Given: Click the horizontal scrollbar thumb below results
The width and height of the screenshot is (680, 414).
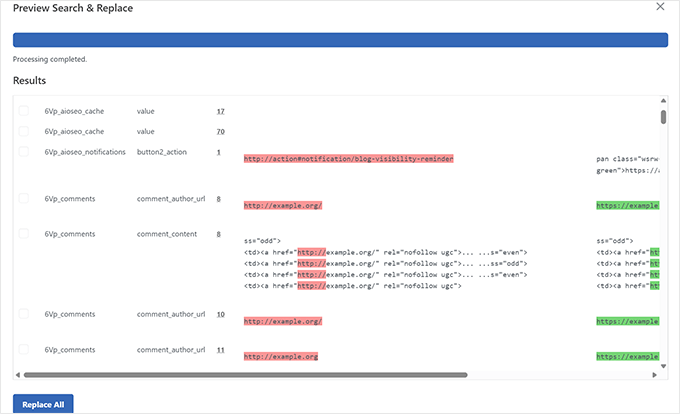Looking at the screenshot, I should pos(245,375).
